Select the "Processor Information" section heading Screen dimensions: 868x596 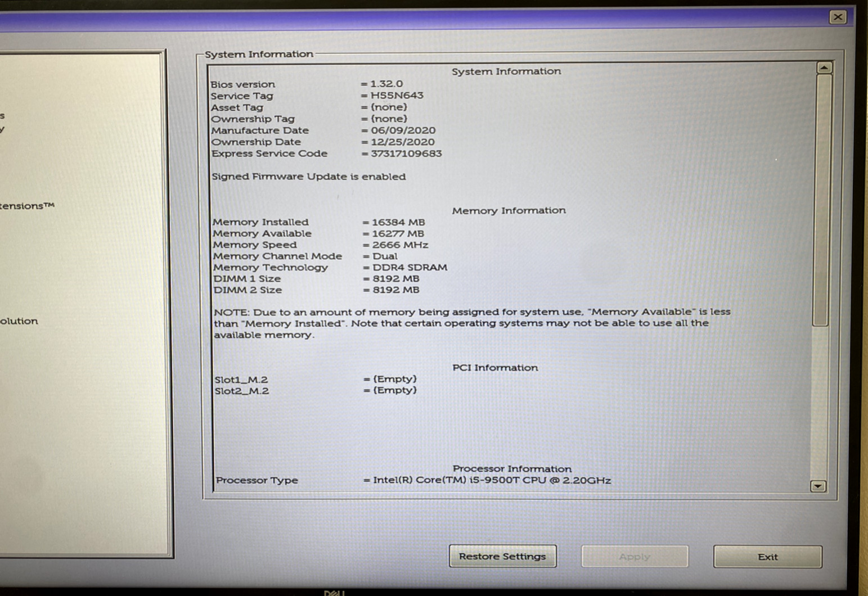[x=512, y=469]
